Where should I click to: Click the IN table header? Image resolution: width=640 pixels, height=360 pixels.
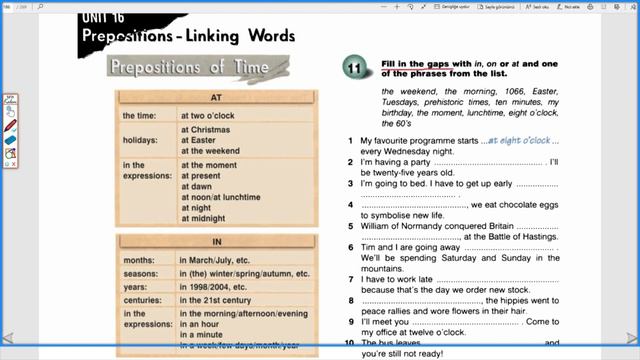pyautogui.click(x=217, y=242)
